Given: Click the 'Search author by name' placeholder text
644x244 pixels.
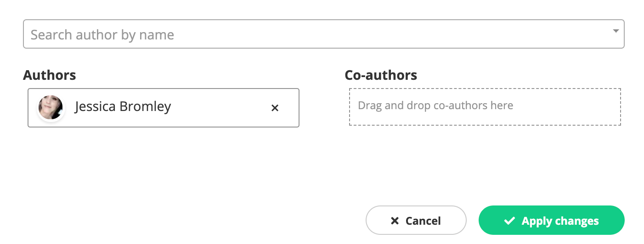Looking at the screenshot, I should (102, 35).
